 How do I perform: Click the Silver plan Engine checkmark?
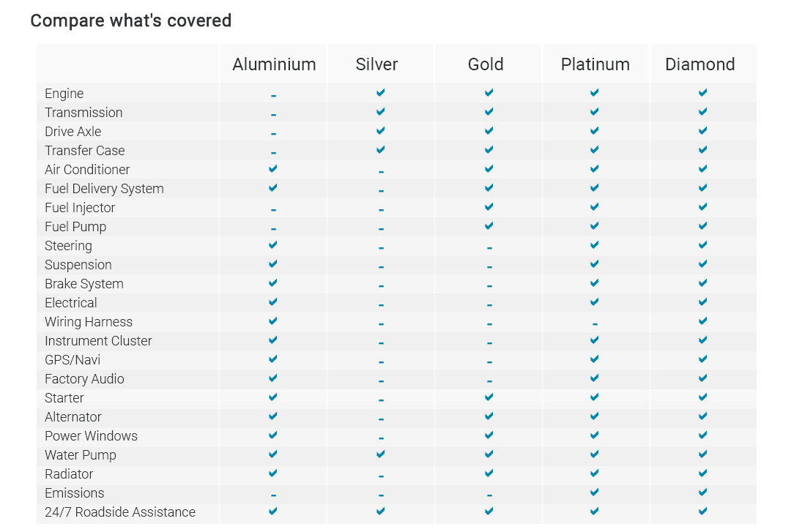(381, 93)
